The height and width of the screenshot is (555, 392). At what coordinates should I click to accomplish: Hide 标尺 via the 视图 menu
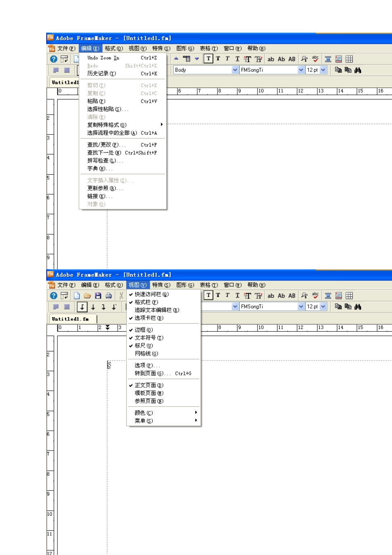tap(164, 346)
